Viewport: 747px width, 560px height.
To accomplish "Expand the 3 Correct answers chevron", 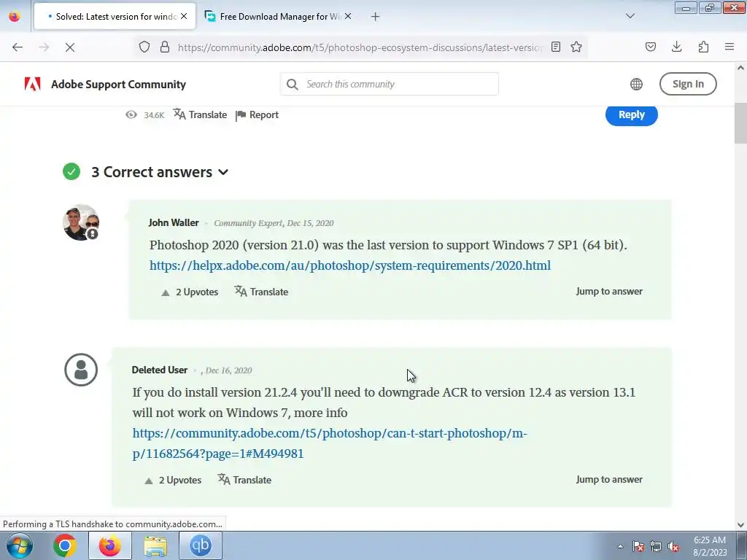I will pyautogui.click(x=223, y=172).
